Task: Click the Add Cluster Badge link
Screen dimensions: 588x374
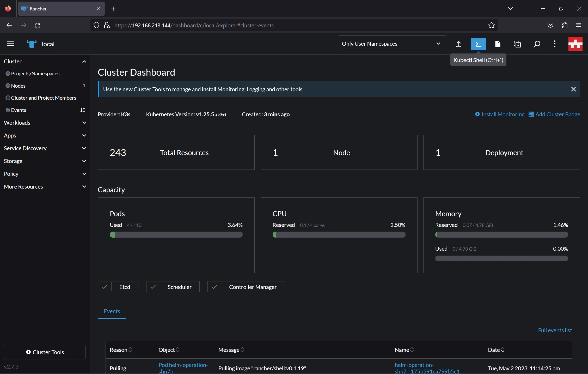Action: 558,114
